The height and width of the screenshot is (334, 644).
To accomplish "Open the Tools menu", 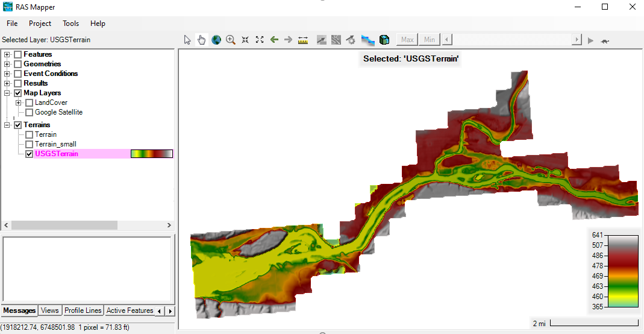I will 70,24.
